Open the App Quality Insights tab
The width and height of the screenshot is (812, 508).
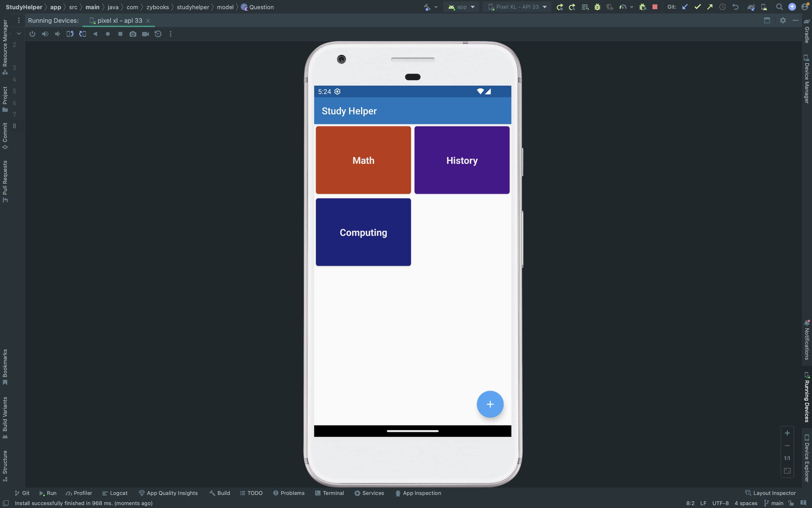168,493
